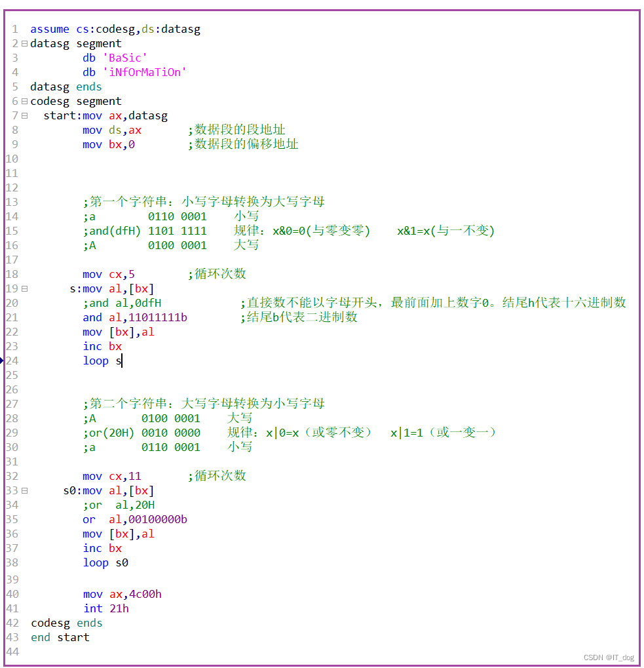Screen dimensions: 644x668
Task: Collapse the start label code block
Action: (x=23, y=115)
